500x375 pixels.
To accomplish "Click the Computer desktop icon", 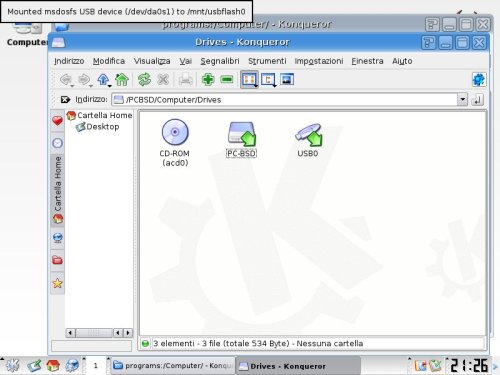I will click(26, 33).
